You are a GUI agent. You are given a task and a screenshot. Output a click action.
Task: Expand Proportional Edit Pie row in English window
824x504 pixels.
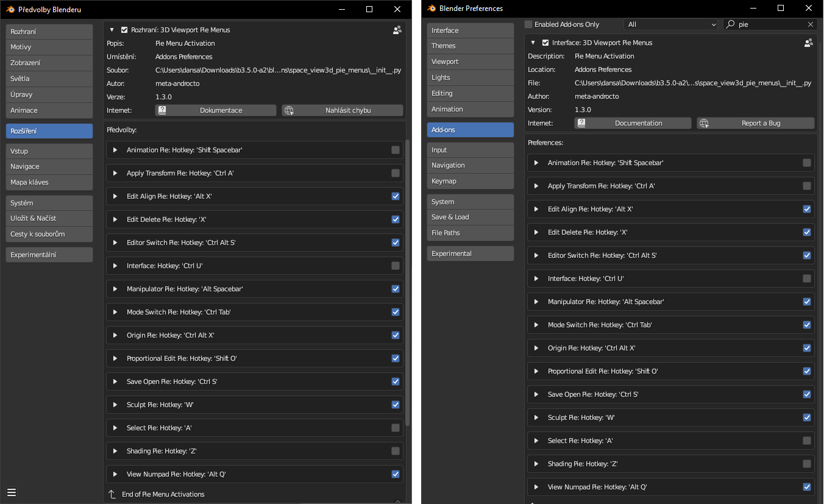536,371
